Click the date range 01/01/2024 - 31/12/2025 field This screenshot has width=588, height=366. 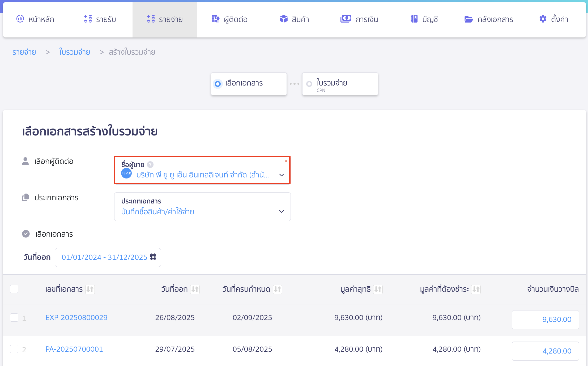[x=108, y=257]
